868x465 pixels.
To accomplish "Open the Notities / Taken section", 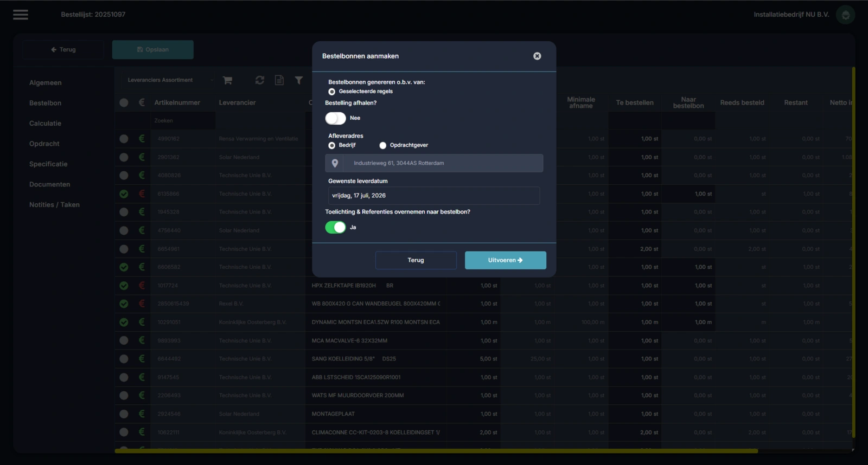I will [x=54, y=205].
